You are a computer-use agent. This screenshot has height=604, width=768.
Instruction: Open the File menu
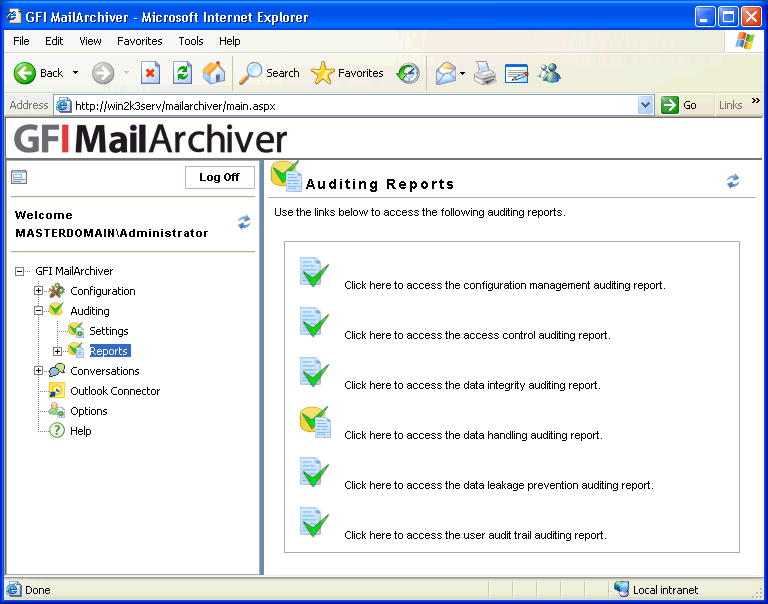(21, 41)
